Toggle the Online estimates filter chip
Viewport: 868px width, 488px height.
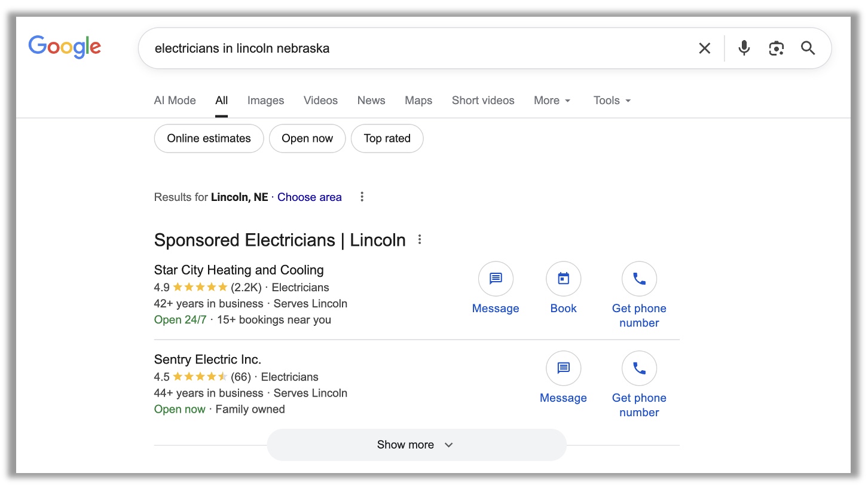point(209,139)
